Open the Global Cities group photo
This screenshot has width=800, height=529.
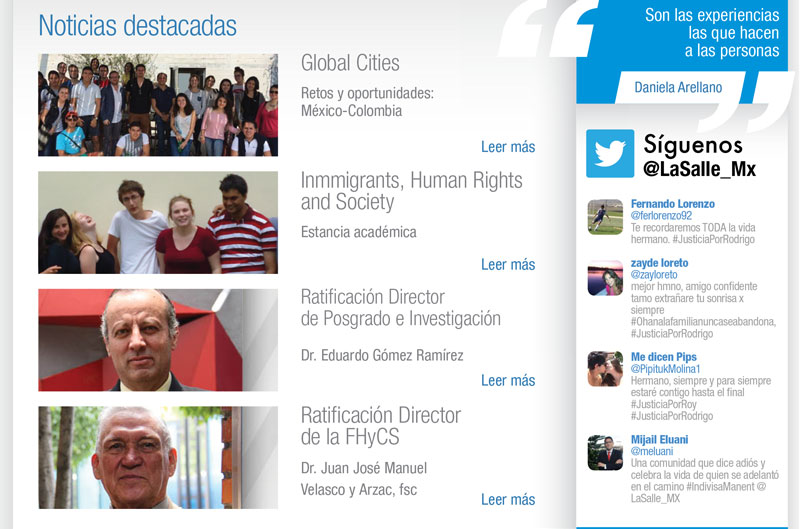click(x=158, y=105)
